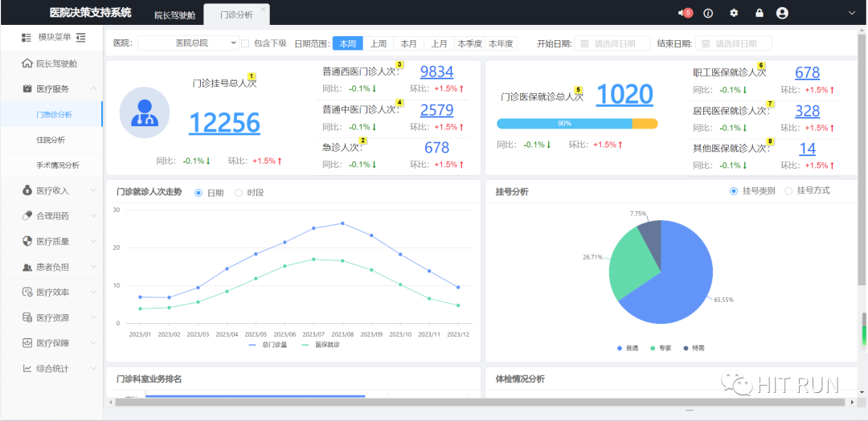Expand the 医疗质量 sidebar section
Viewport: 868px width, 421px height.
point(52,241)
